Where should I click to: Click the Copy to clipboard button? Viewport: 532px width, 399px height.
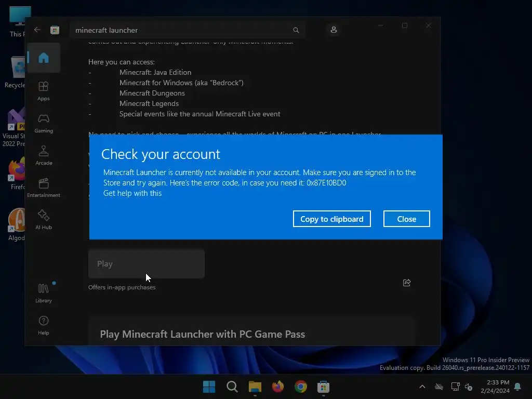point(332,219)
